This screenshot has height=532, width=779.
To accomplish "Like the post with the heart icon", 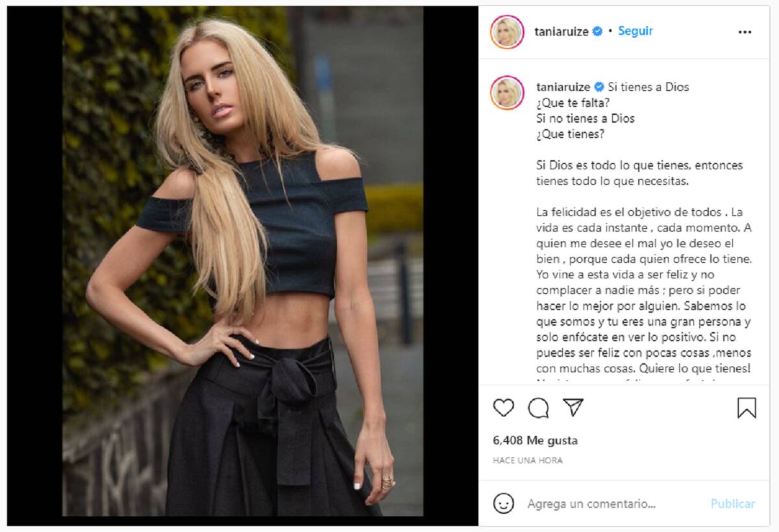I will 504,407.
